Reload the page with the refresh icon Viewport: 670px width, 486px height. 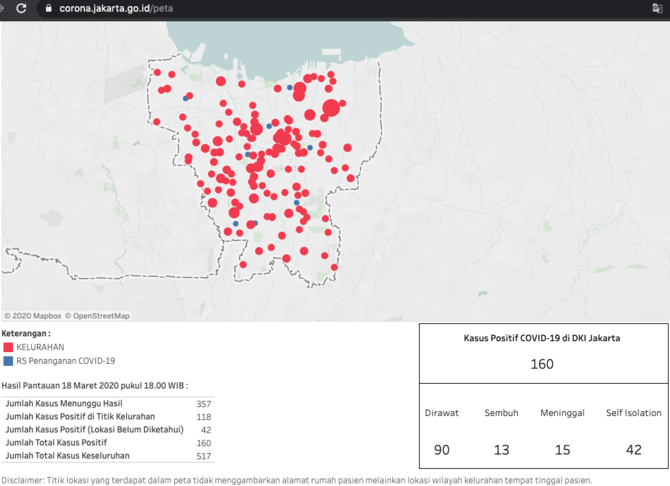click(x=21, y=8)
